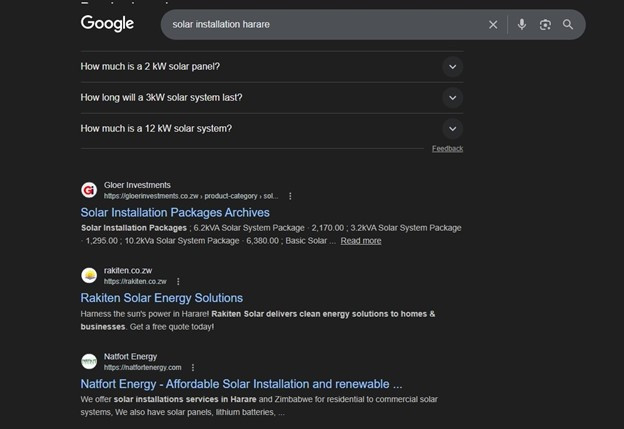Open three-dot menu for Gloer Investments result
The width and height of the screenshot is (624, 429).
click(x=291, y=196)
